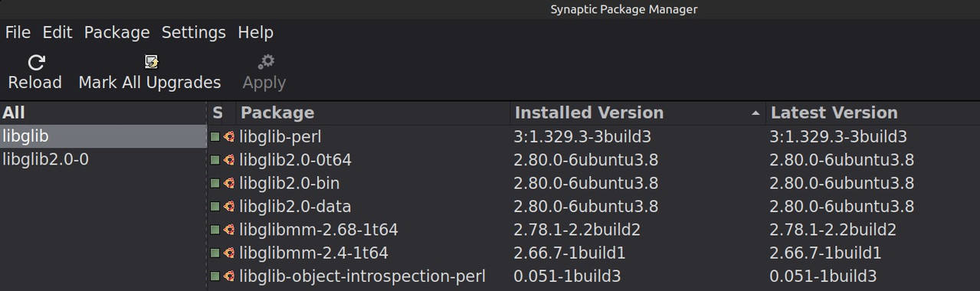The height and width of the screenshot is (291, 980).
Task: Click Ubuntu supported icon for libglib2.0-data
Action: point(228,206)
